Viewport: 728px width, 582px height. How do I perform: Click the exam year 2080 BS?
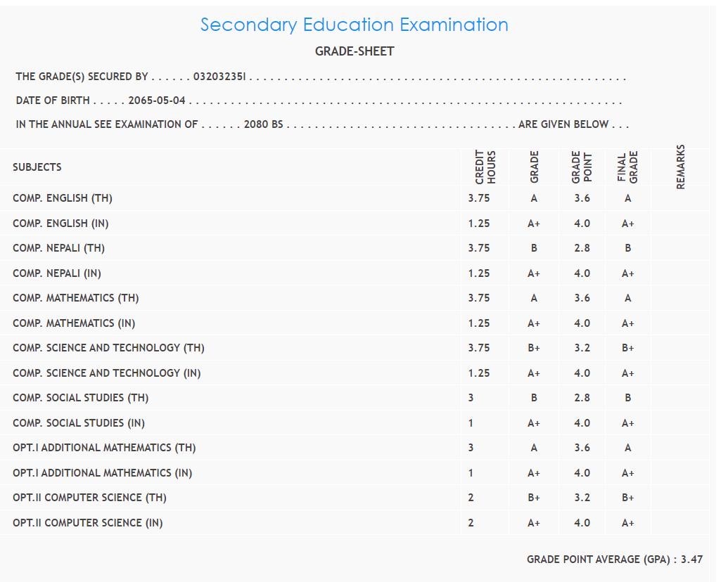263,124
